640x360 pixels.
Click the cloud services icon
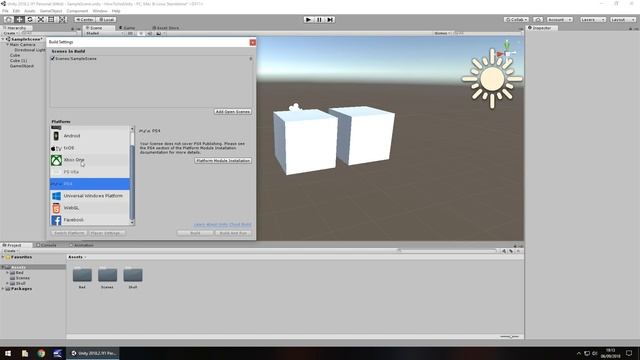point(538,20)
